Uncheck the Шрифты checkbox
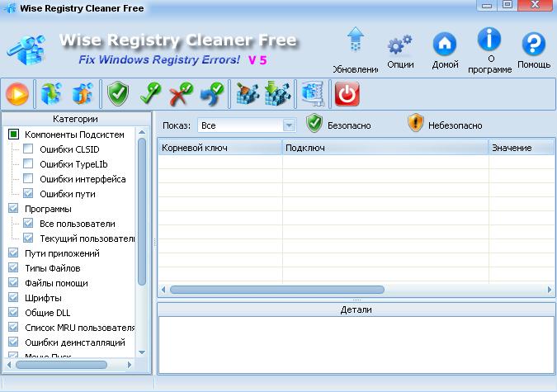557x392 pixels. pos(13,298)
